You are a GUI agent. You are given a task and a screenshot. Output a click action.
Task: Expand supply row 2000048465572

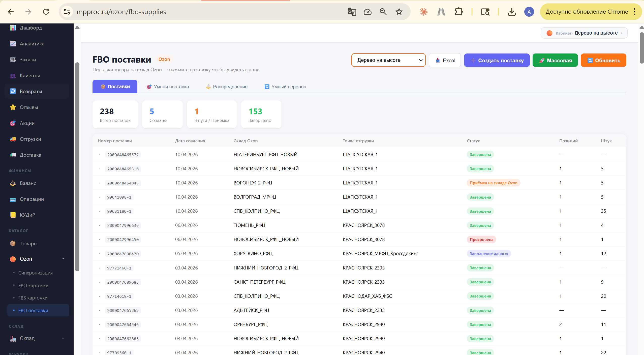coord(100,155)
